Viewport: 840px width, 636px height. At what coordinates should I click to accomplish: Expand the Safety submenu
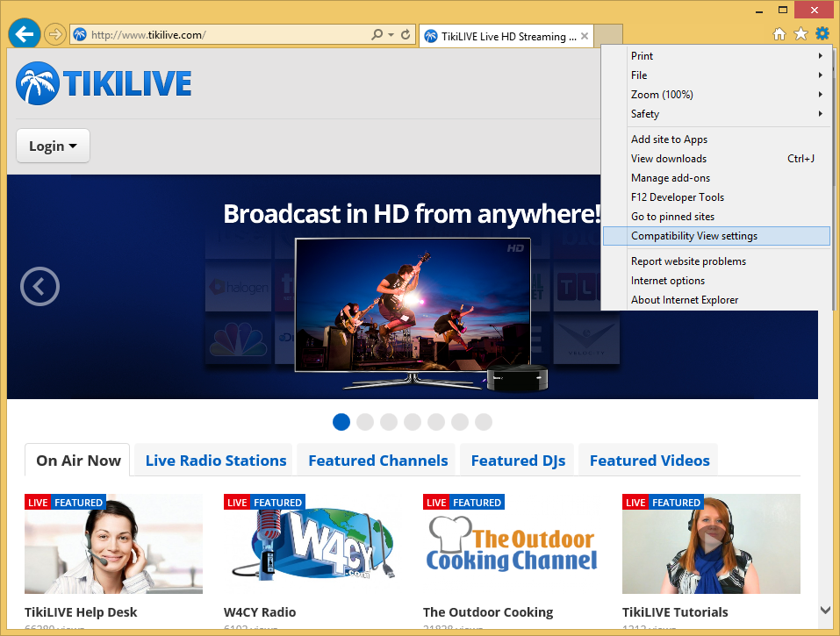(x=716, y=113)
